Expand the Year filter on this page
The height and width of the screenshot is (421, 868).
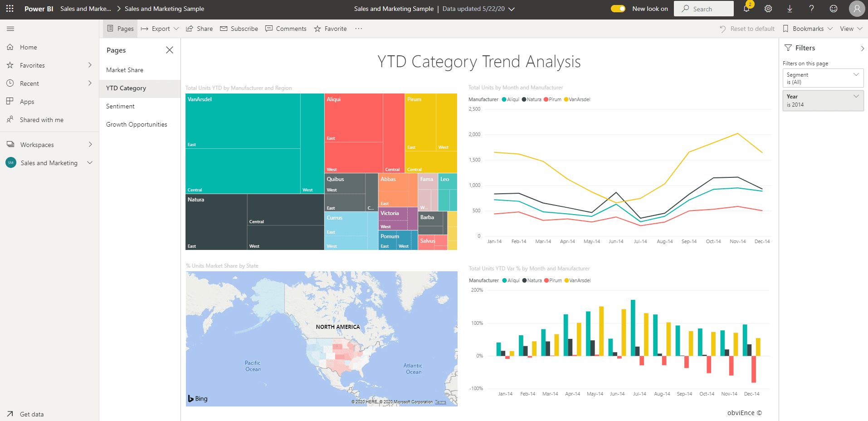pyautogui.click(x=856, y=96)
